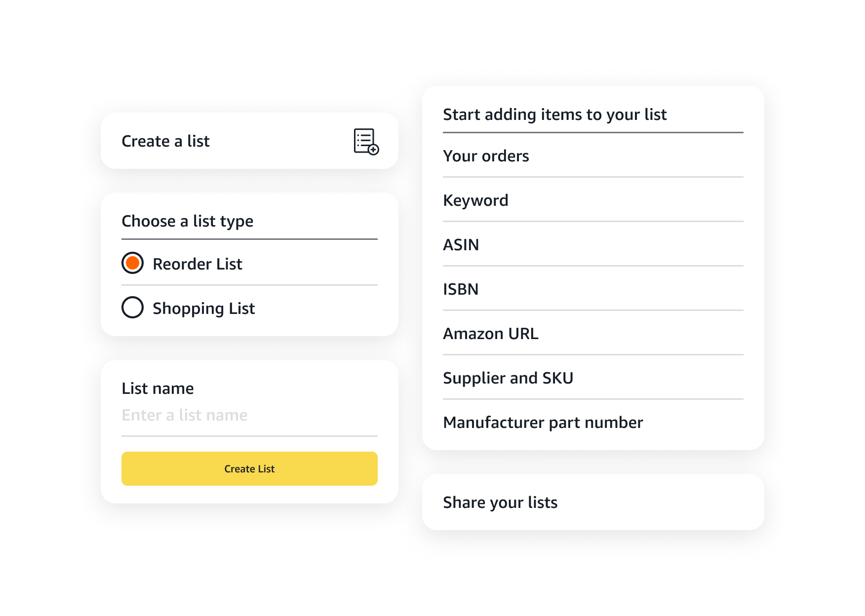This screenshot has width=865, height=616.
Task: Click the List name label
Action: (x=157, y=388)
